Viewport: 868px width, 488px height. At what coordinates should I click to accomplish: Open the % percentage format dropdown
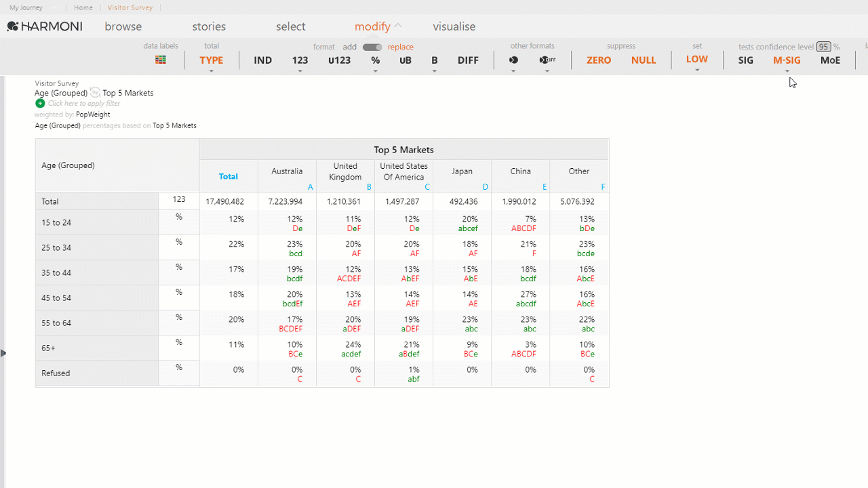point(375,70)
